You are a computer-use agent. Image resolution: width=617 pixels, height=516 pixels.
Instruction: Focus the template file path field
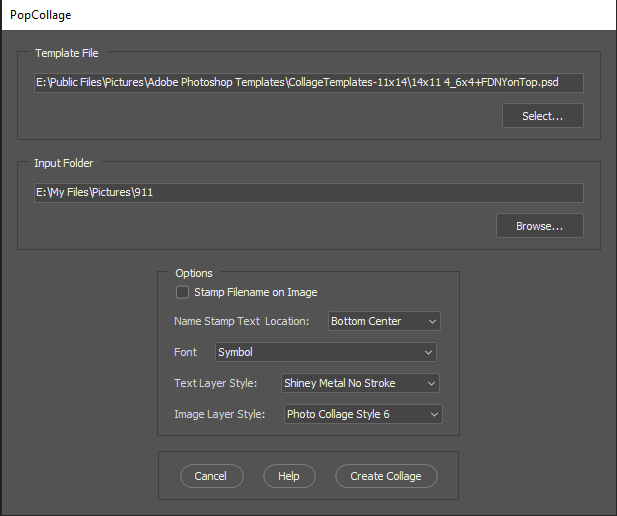click(x=308, y=83)
